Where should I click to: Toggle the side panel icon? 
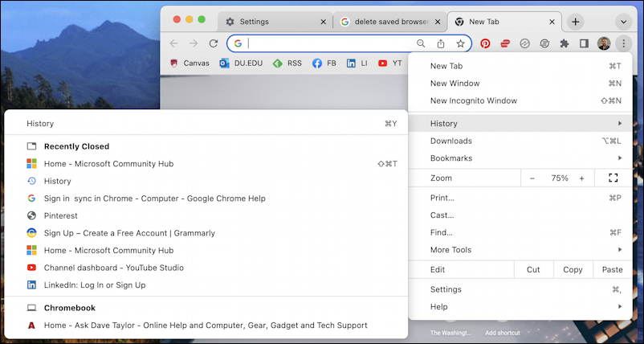[x=584, y=43]
